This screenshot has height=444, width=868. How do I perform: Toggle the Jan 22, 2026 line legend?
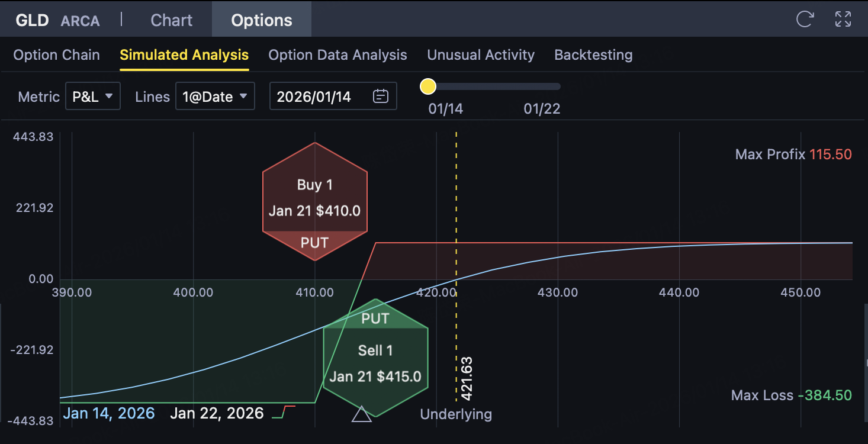(x=217, y=413)
